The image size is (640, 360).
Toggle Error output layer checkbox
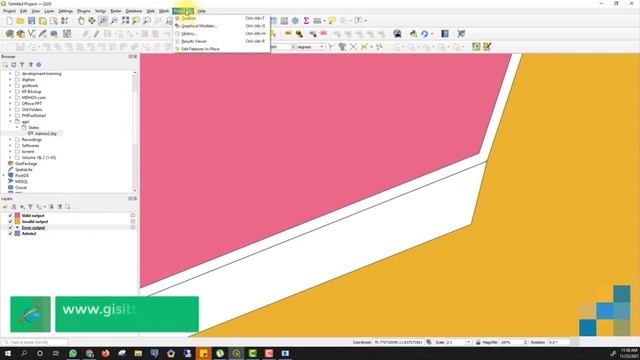11,228
